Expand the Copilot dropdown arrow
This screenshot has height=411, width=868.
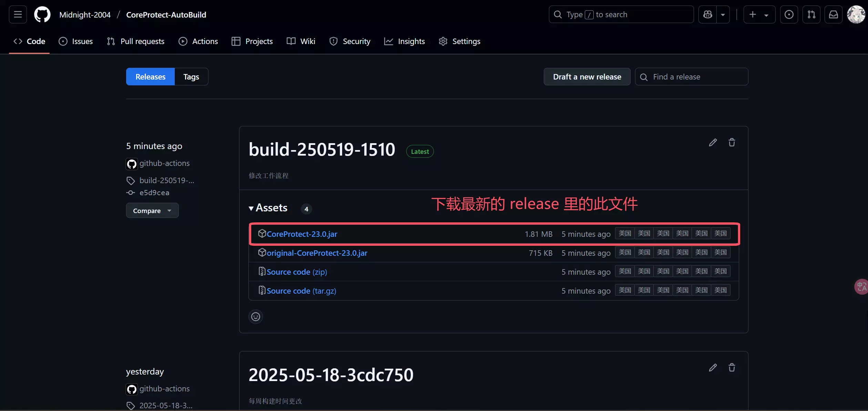coord(723,14)
